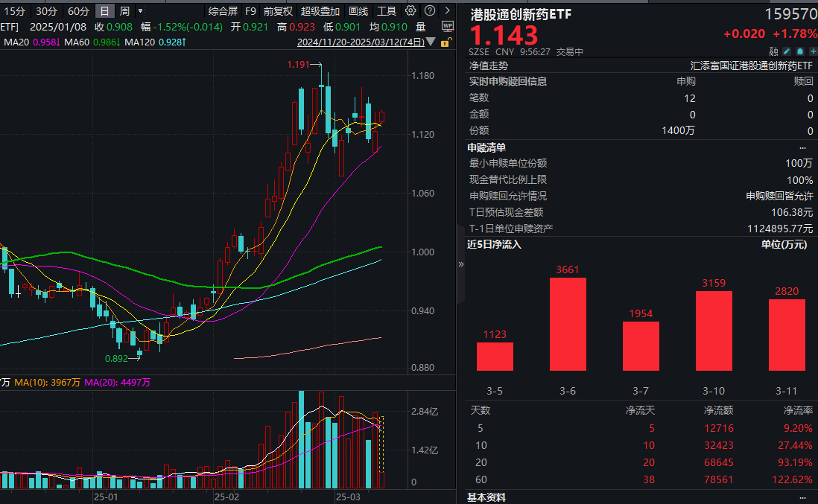The height and width of the screenshot is (504, 818).
Task: Click the 融 margin trading icon
Action: pos(774,51)
